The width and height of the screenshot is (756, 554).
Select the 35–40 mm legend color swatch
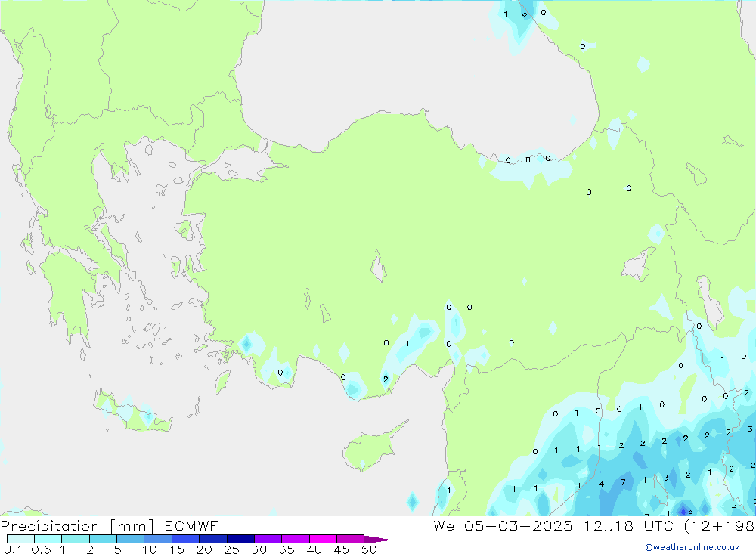point(295,539)
